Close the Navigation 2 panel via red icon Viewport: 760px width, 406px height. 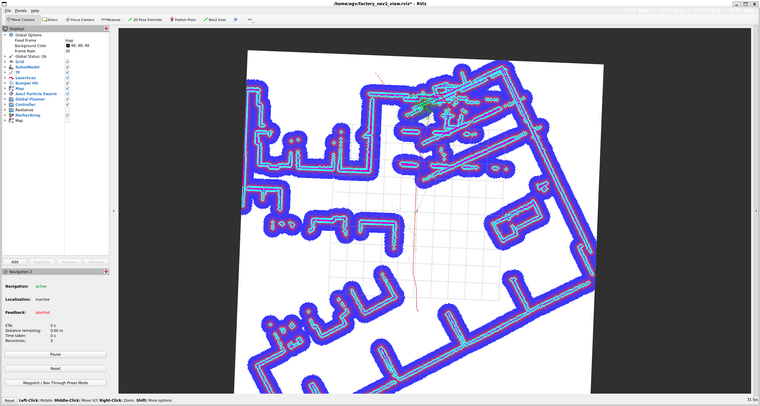pyautogui.click(x=106, y=272)
